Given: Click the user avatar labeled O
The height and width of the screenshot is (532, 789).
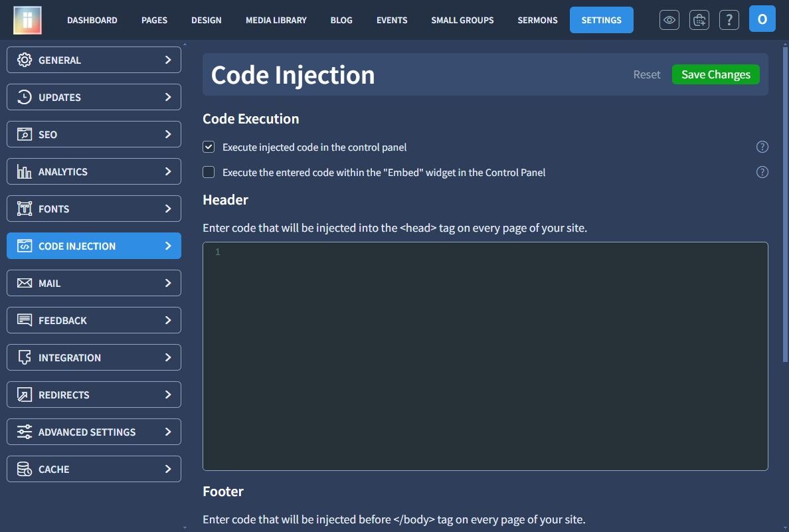Looking at the screenshot, I should (762, 19).
